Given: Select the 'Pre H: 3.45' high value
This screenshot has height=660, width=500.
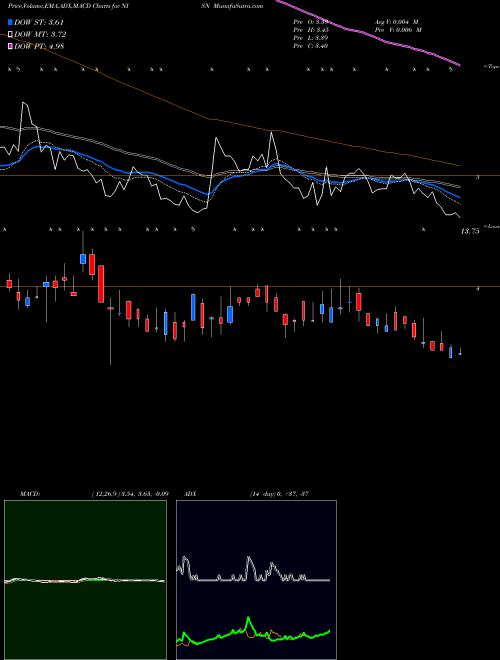Looking at the screenshot, I should [x=311, y=30].
